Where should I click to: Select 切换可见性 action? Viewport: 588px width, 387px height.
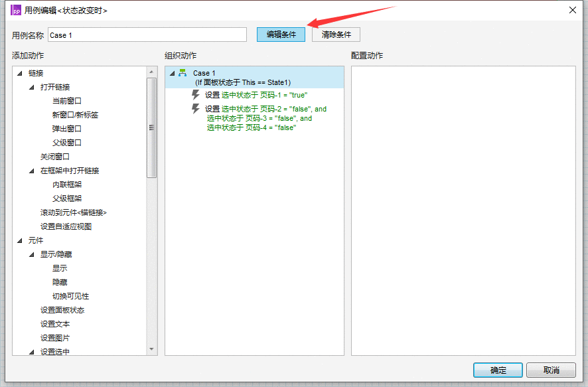70,296
